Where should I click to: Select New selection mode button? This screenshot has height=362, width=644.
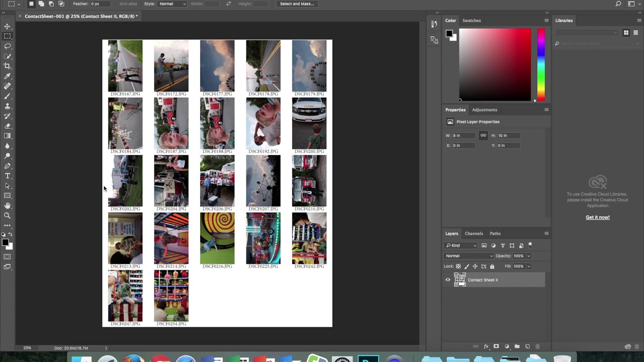point(31,4)
